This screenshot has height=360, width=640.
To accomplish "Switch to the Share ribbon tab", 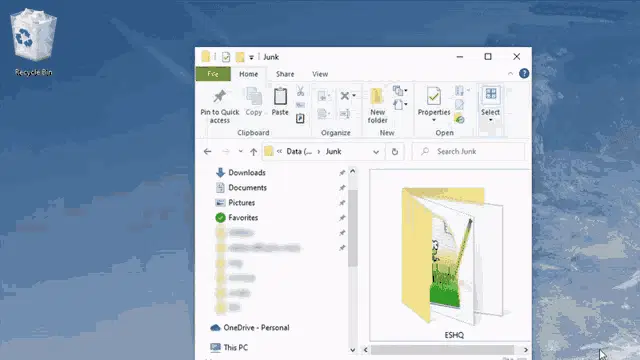I will pyautogui.click(x=285, y=74).
